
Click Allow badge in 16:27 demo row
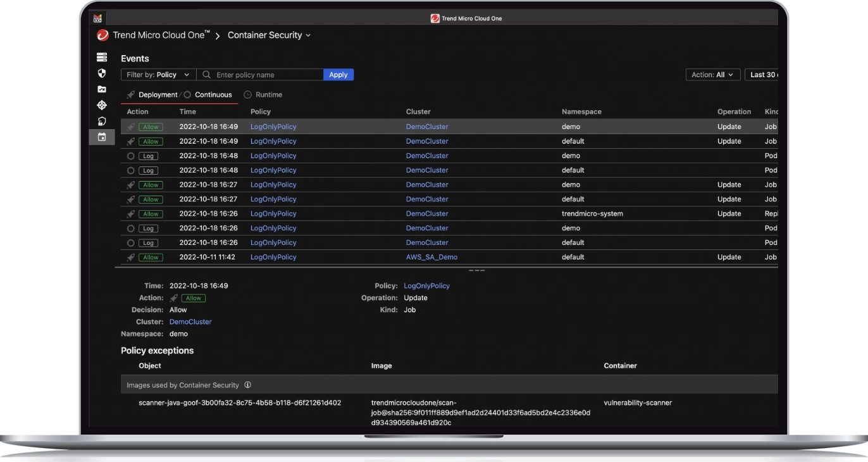click(151, 185)
